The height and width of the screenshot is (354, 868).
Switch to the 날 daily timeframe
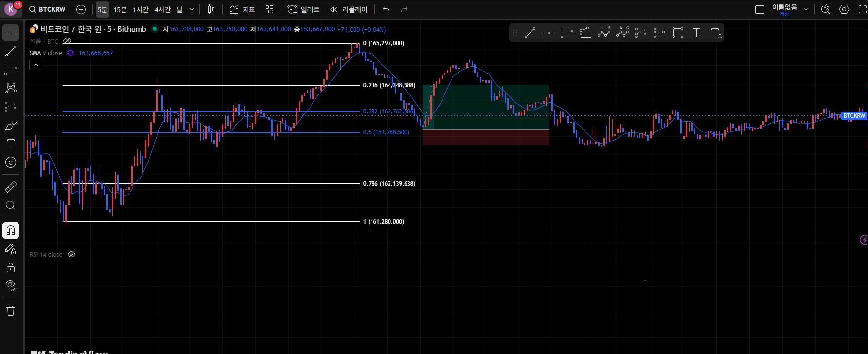pos(179,9)
